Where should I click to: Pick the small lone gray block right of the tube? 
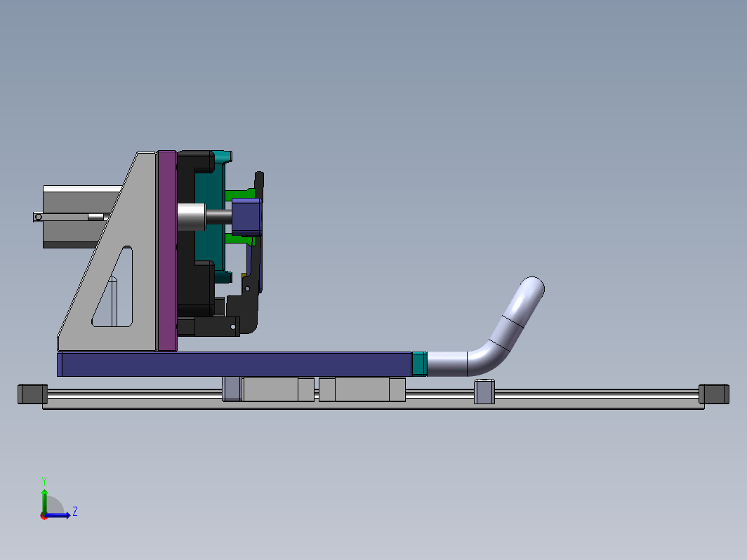click(x=484, y=392)
